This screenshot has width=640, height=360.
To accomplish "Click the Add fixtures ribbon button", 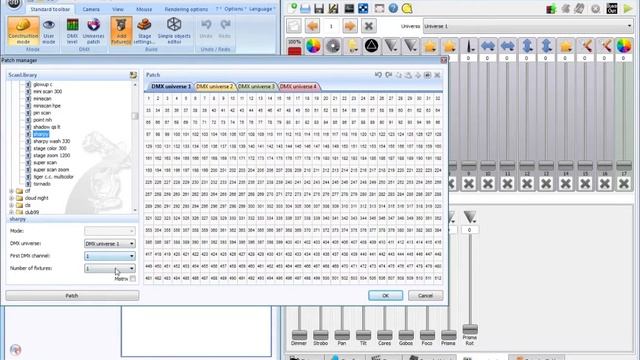I will tap(121, 31).
